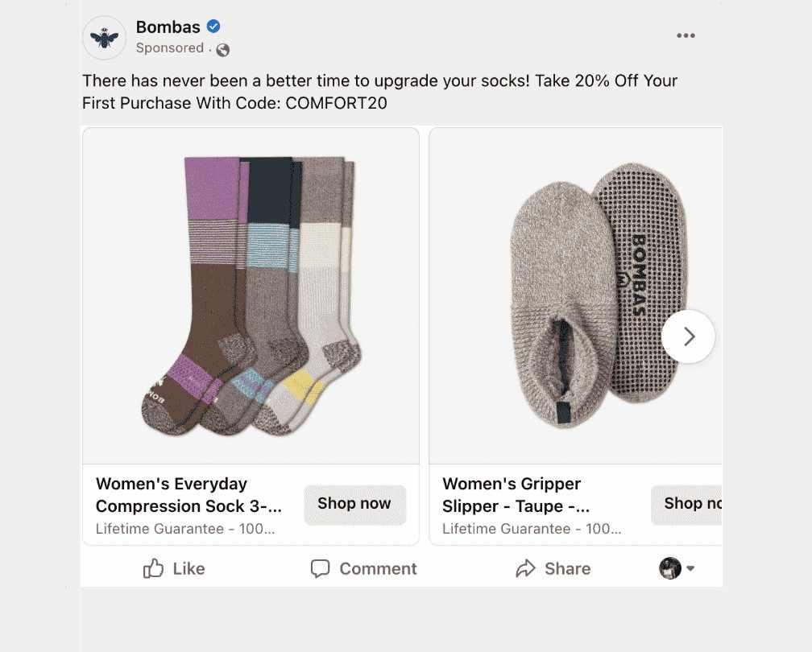Open the Bombas page by clicking its name

(168, 26)
